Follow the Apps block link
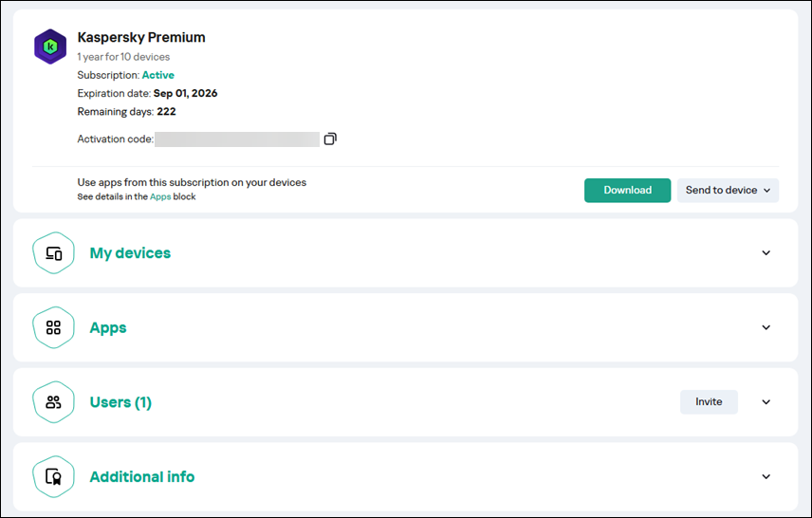 (x=160, y=197)
